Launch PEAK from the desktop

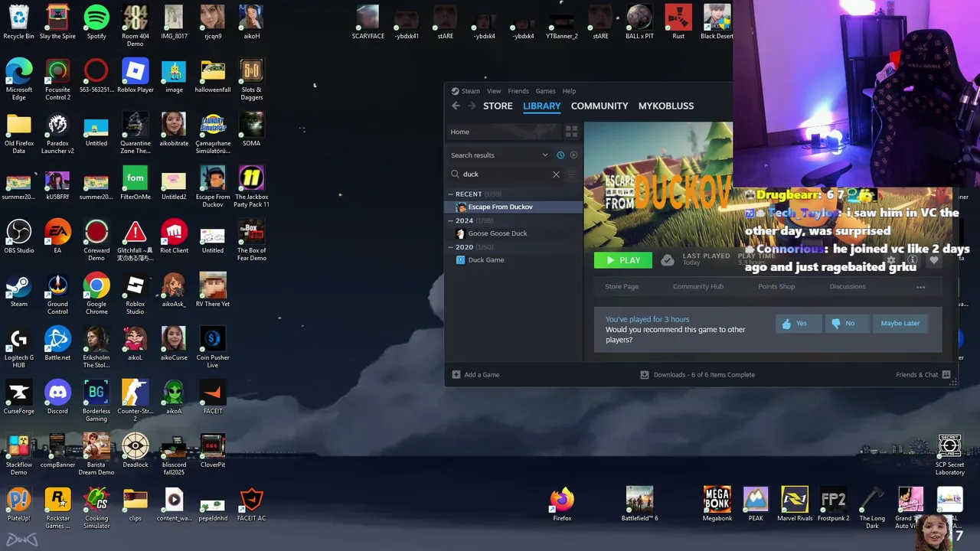756,504
